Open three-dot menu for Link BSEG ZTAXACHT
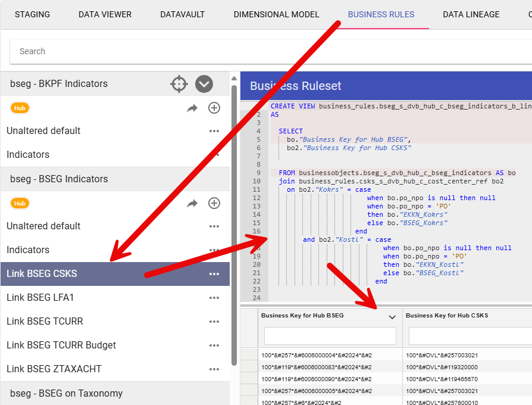Viewport: 532px width, 405px height. [214, 369]
